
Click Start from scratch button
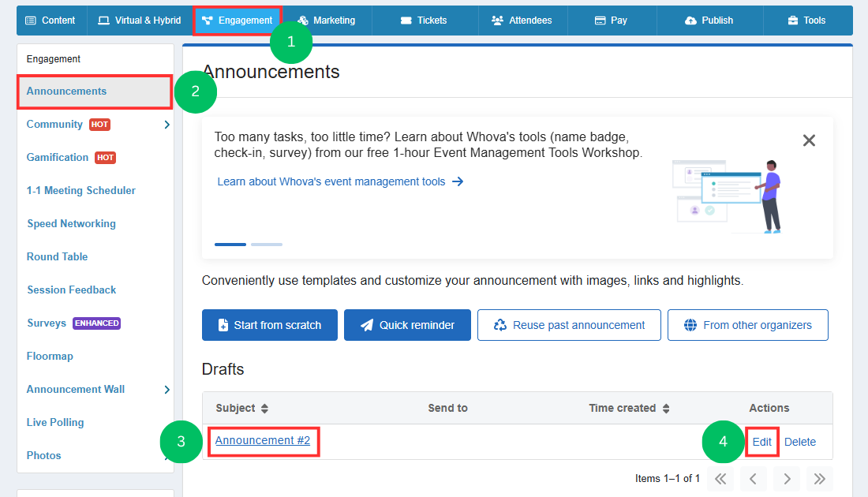[270, 325]
